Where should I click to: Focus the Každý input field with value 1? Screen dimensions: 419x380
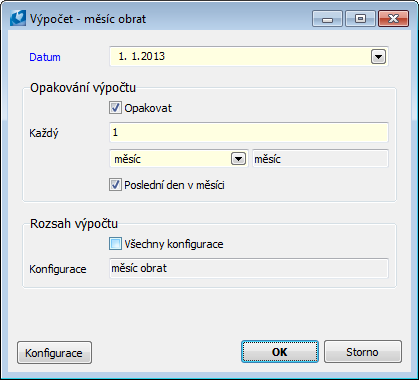click(x=249, y=132)
